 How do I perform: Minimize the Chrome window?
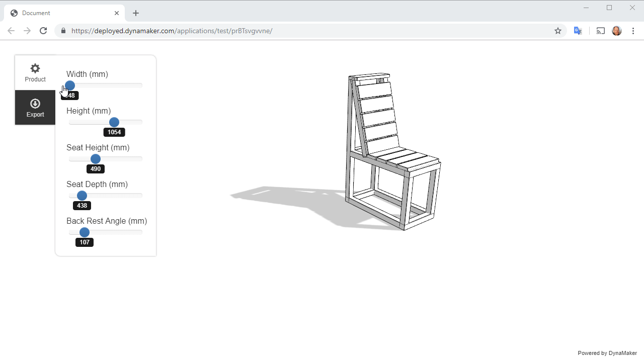(x=587, y=8)
